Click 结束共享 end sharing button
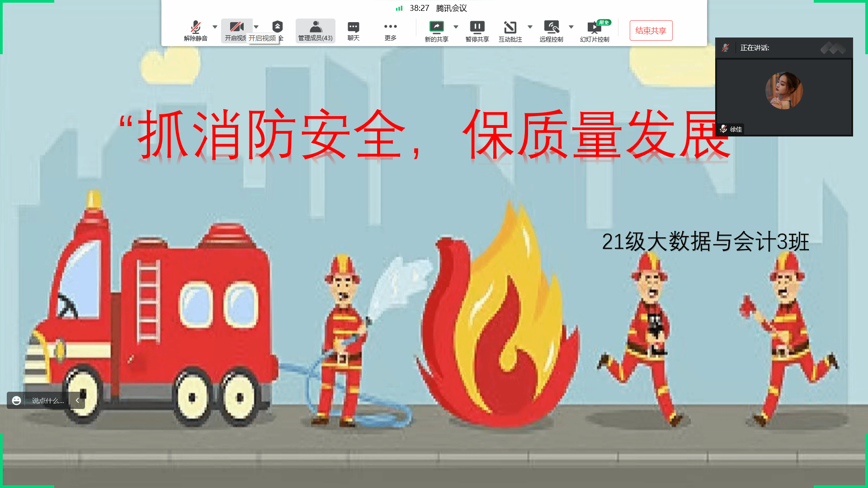Screen dimensions: 868x488 pyautogui.click(x=651, y=30)
